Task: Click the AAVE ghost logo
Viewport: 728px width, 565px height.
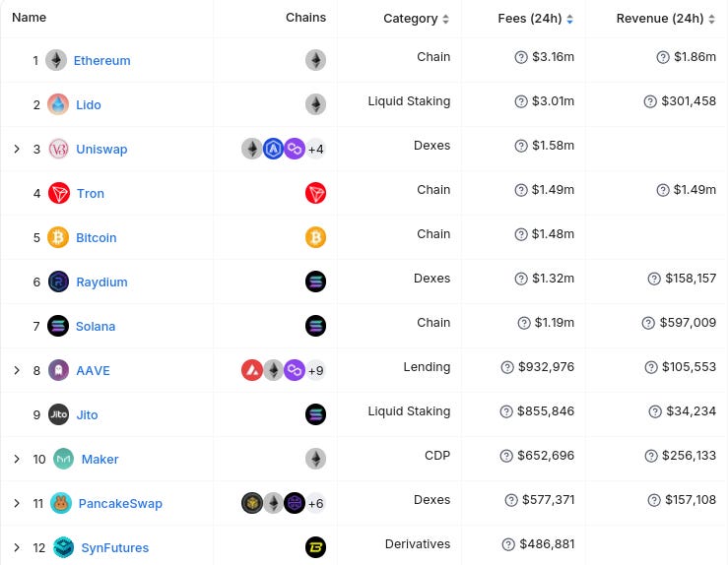Action: (x=58, y=370)
